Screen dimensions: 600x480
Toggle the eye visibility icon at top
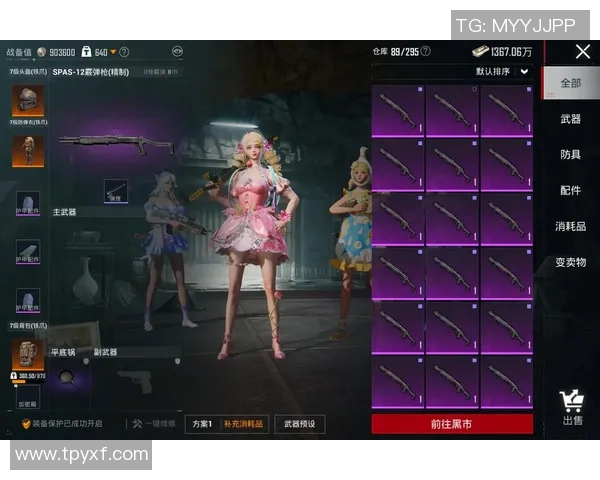pyautogui.click(x=177, y=51)
